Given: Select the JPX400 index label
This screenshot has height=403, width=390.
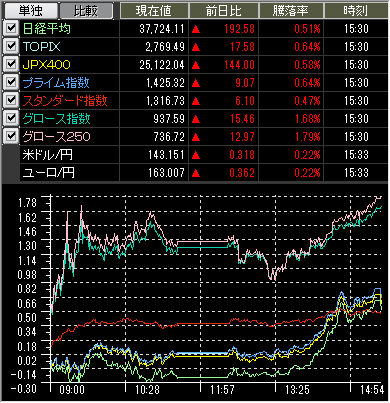Looking at the screenshot, I should click(x=46, y=65).
